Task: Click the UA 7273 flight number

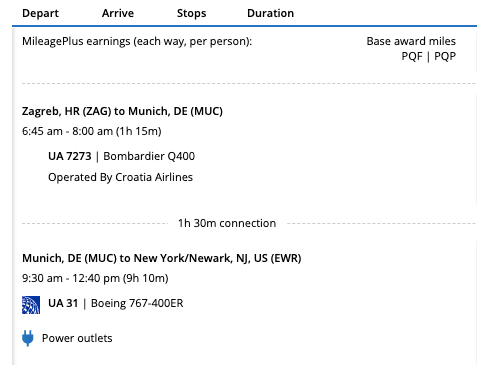Action: pyautogui.click(x=70, y=156)
